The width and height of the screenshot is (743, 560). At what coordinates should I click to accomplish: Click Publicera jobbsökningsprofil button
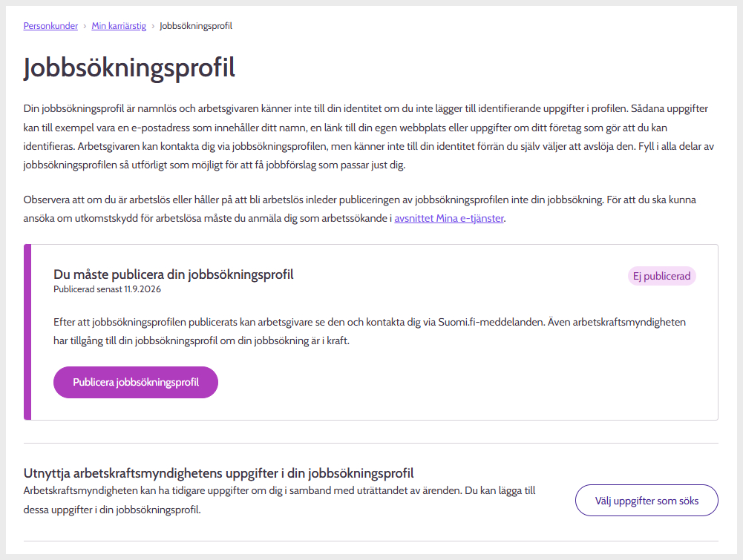136,382
